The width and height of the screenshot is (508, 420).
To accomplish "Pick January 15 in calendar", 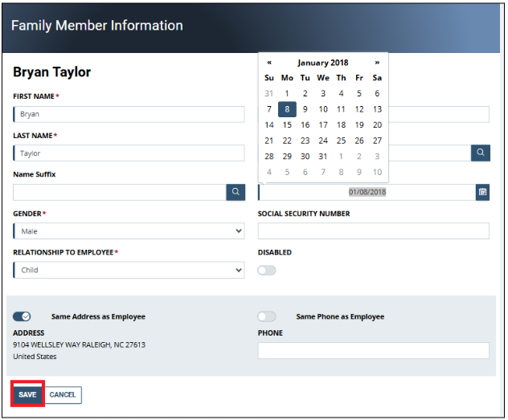I will coord(287,125).
